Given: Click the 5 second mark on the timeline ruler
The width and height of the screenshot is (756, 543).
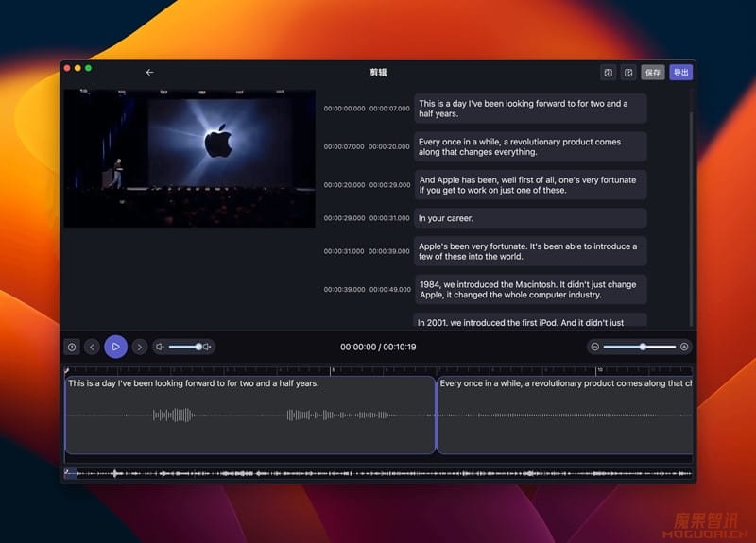Looking at the screenshot, I should pos(332,371).
